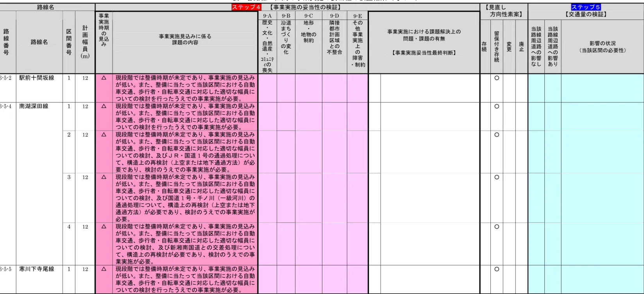Click the 事業実施見込みに係る課題の内容 header

(x=185, y=39)
